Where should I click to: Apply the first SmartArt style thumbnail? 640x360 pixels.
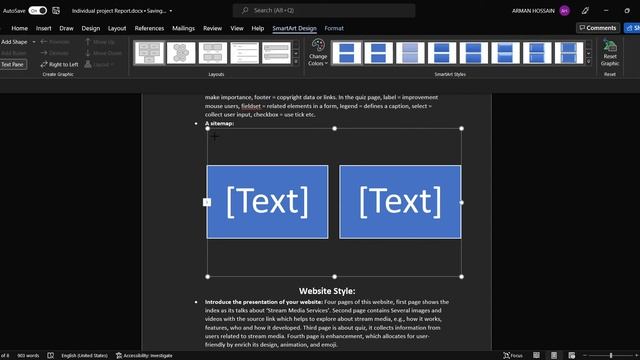pyautogui.click(x=347, y=53)
